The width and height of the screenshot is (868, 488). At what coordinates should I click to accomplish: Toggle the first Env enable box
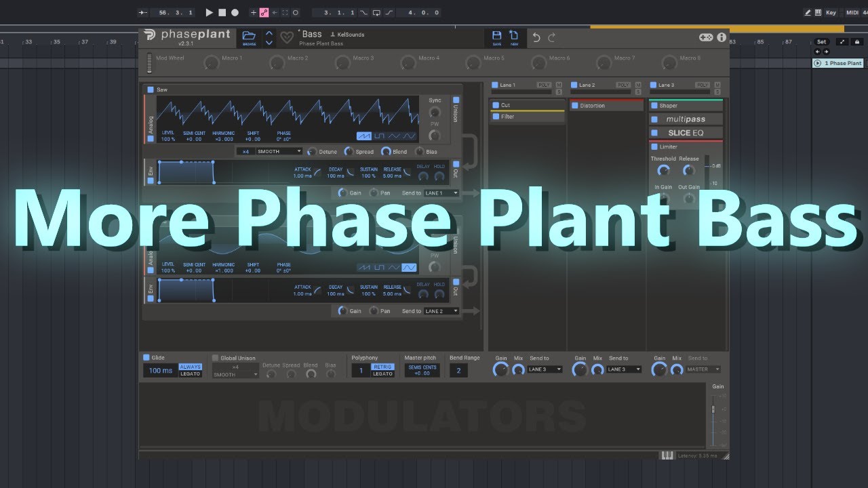pos(151,181)
